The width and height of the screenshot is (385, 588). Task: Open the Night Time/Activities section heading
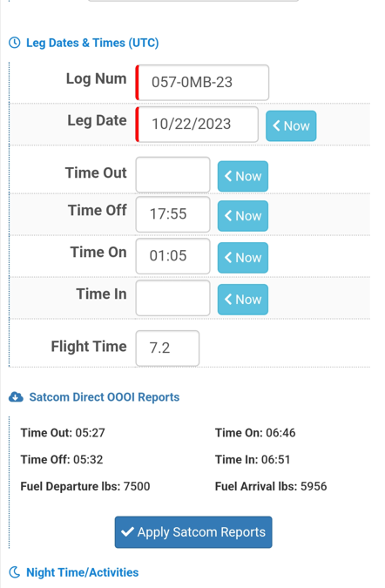pyautogui.click(x=82, y=572)
